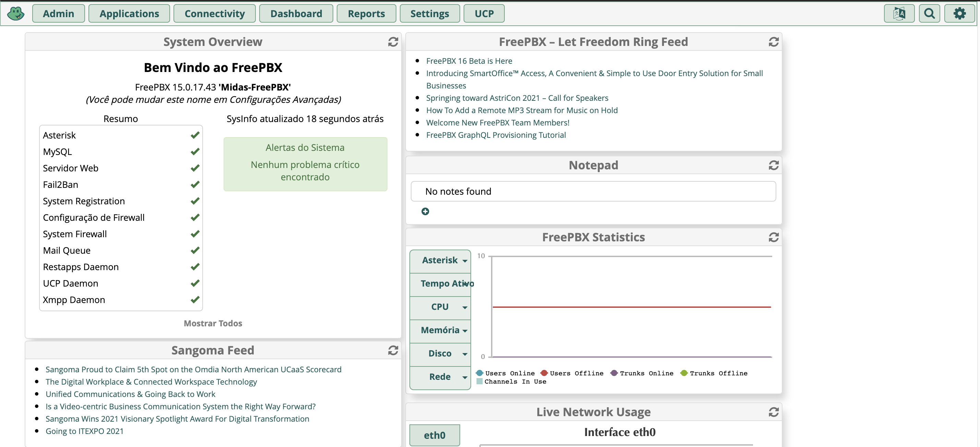Open the Connectivity menu
Screen dimensions: 980x447
point(215,14)
